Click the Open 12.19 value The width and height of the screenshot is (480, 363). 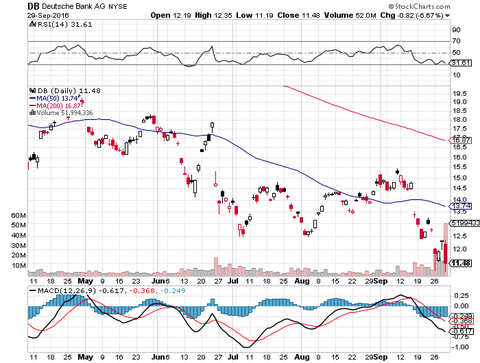coord(171,15)
